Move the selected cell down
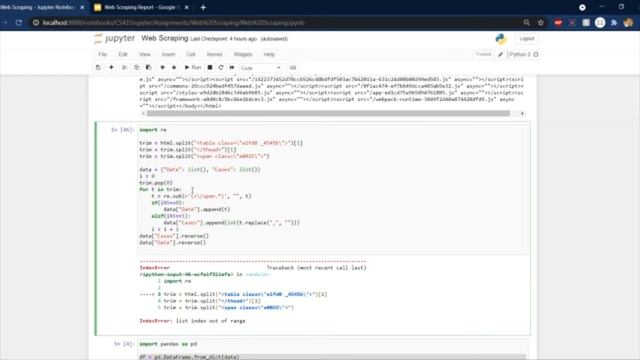This screenshot has width=640, height=360. tap(174, 67)
